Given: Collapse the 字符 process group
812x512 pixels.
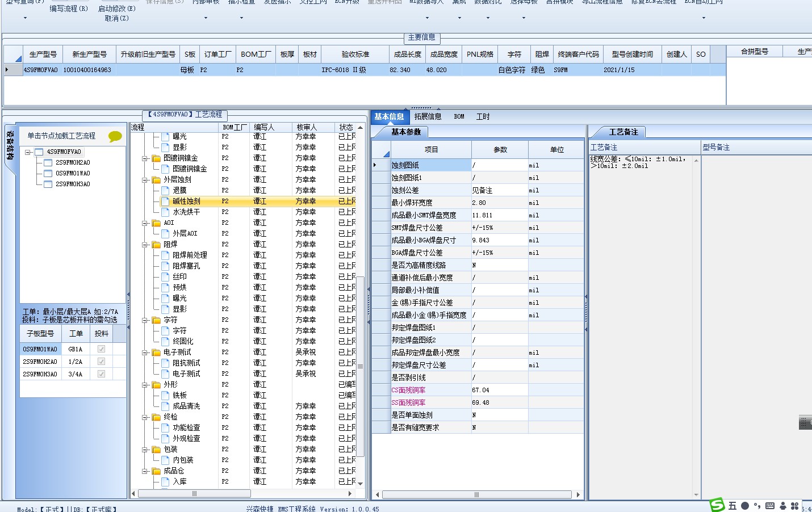Looking at the screenshot, I should [145, 320].
